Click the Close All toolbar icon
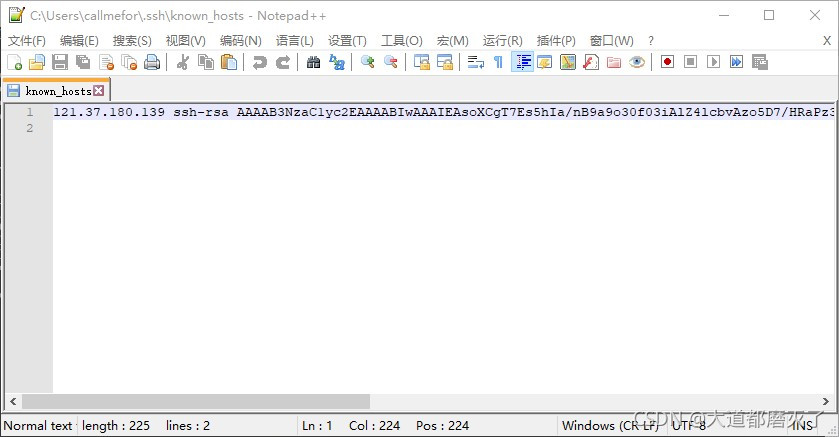Image resolution: width=839 pixels, height=437 pixels. coord(129,63)
